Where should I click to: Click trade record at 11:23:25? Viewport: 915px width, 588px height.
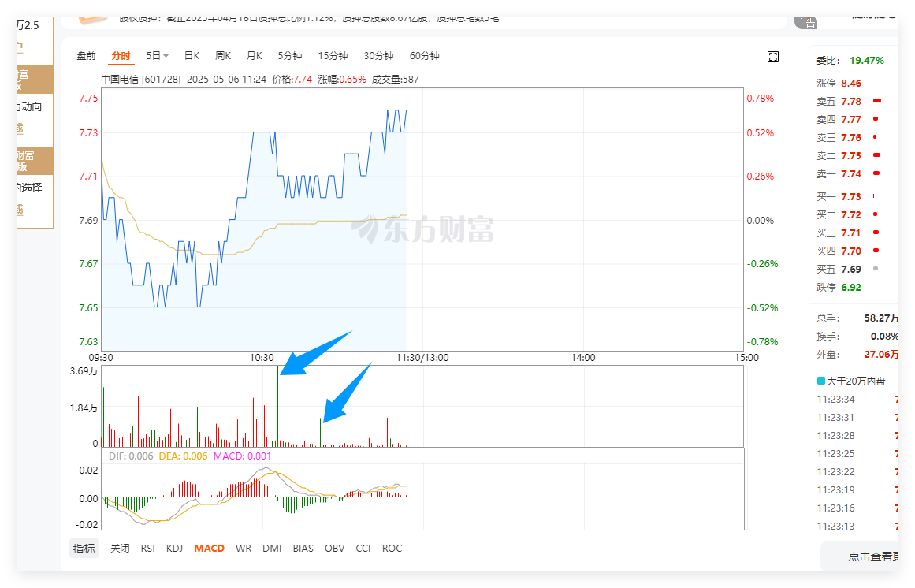click(835, 454)
